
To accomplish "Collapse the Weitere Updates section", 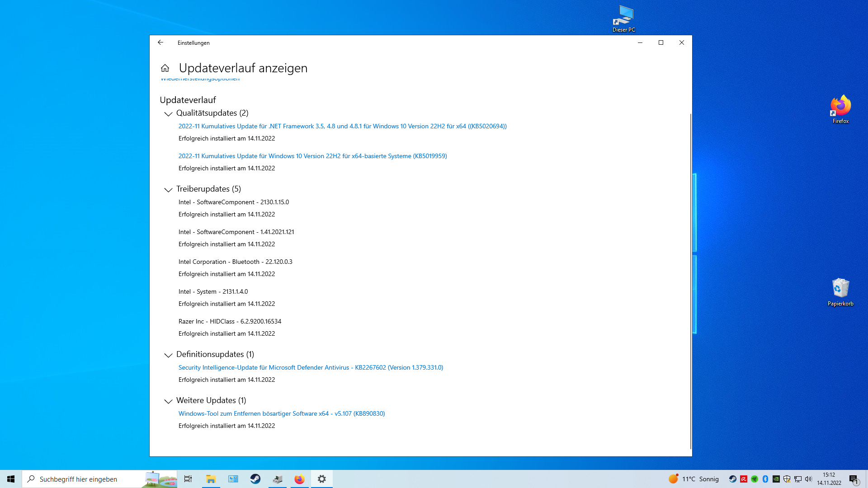I will [168, 401].
